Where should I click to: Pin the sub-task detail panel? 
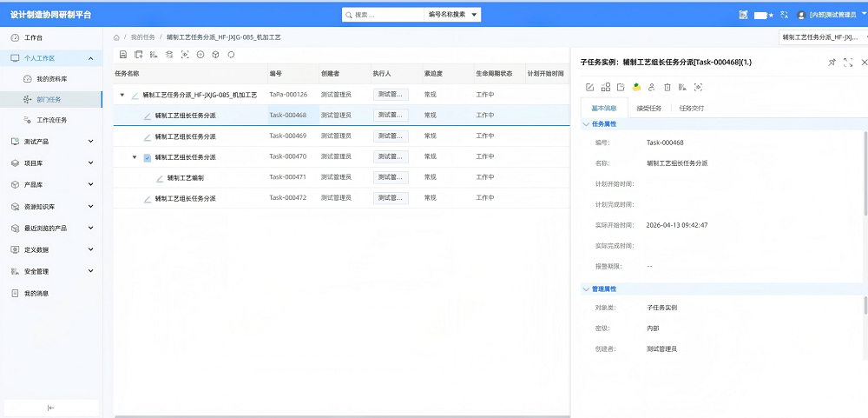tap(832, 63)
